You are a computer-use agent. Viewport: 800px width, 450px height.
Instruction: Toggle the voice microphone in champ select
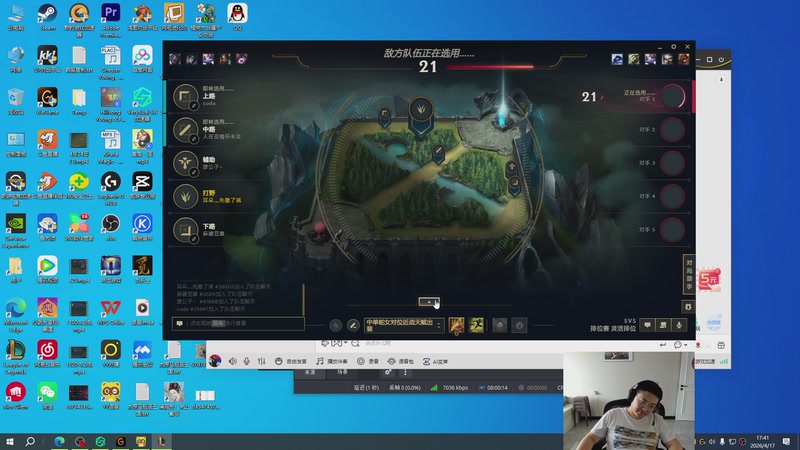point(679,325)
